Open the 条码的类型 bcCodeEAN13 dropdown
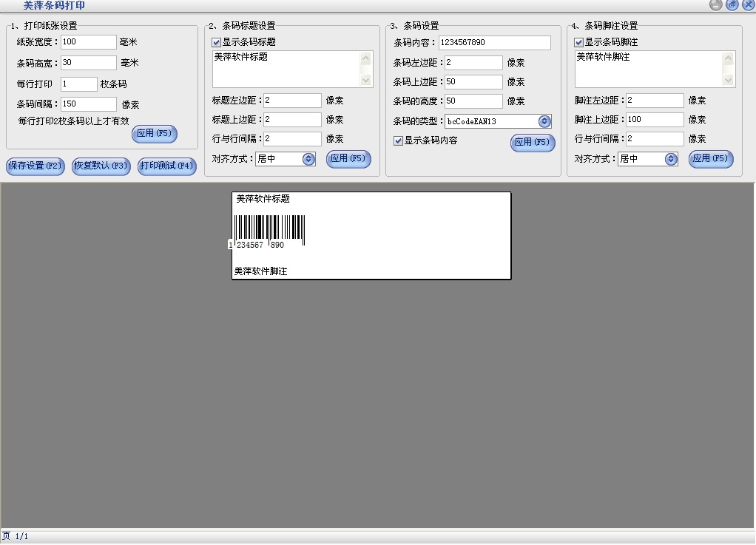This screenshot has height=545, width=756. pyautogui.click(x=544, y=121)
